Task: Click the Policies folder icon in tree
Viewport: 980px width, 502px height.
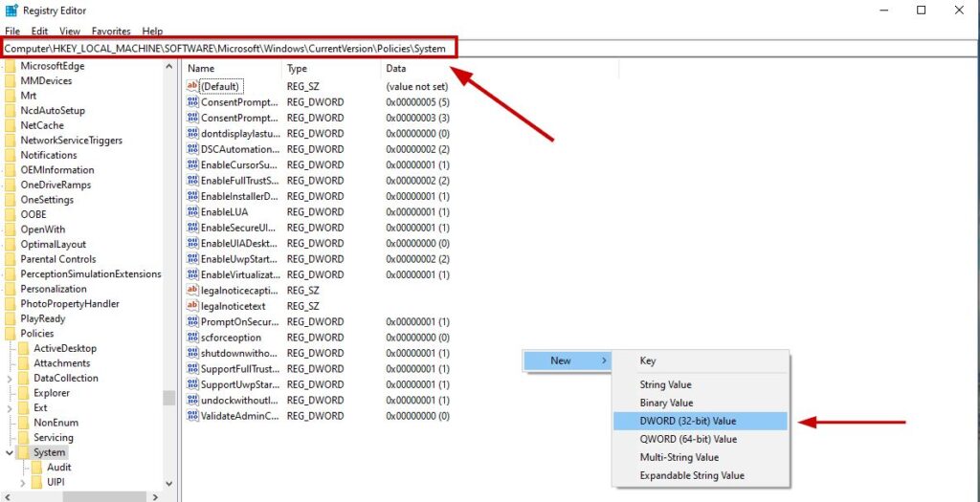Action: click(10, 334)
